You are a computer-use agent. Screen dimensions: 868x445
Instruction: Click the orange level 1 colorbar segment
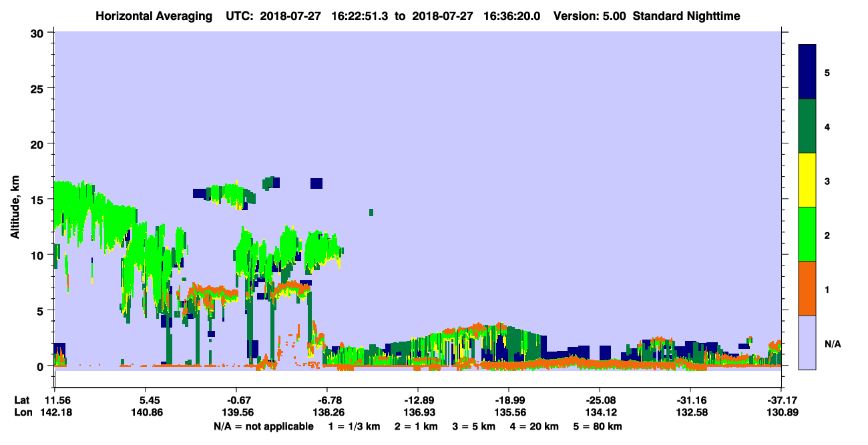point(807,288)
